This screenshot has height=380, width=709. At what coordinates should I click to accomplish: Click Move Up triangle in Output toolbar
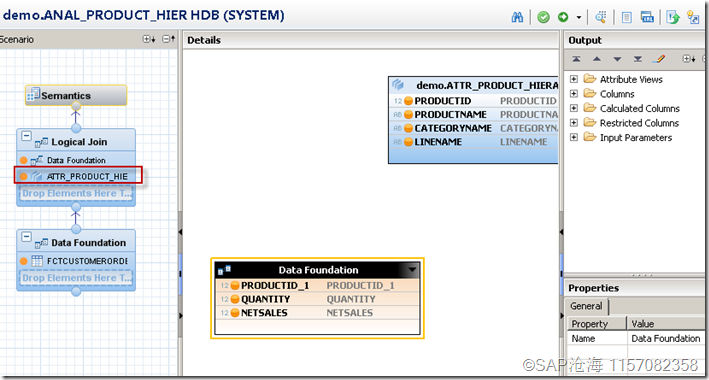597,59
